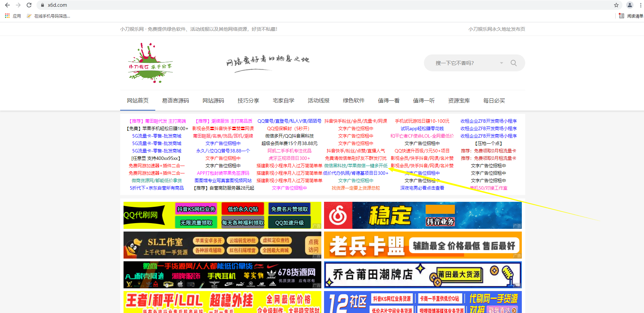Bookmark the page with the star icon

pyautogui.click(x=616, y=5)
